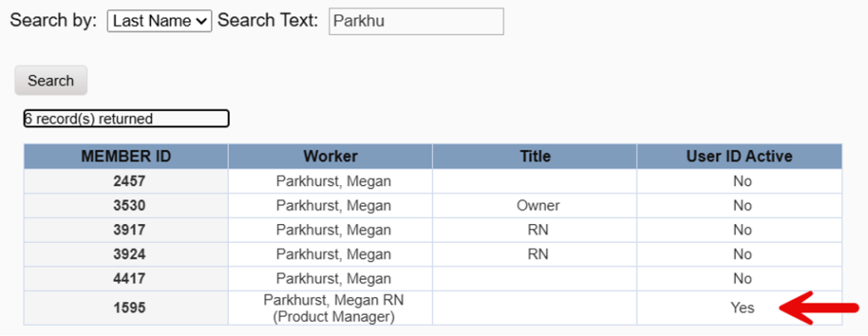Click worker name in row 3530
868x336 pixels.
[x=334, y=205]
